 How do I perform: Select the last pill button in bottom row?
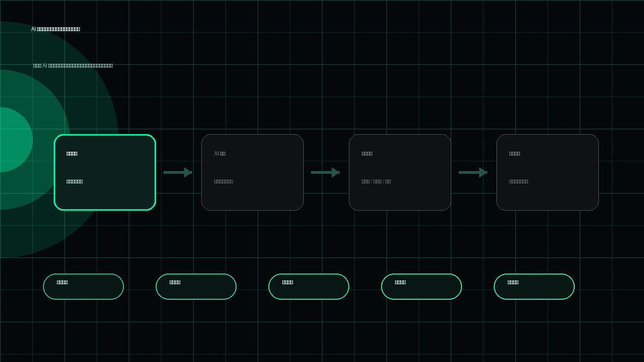pos(535,286)
